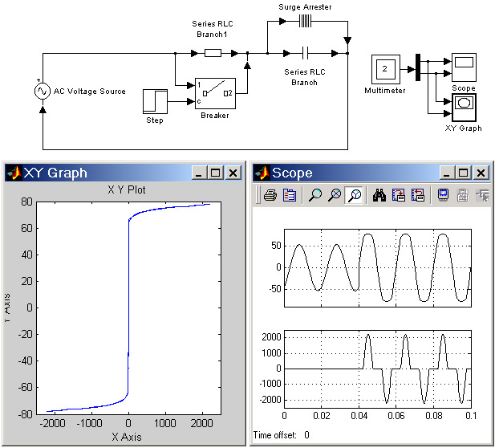Click the lower current plot in Scope
Image resolution: width=495 pixels, height=448 pixels.
pos(378,369)
